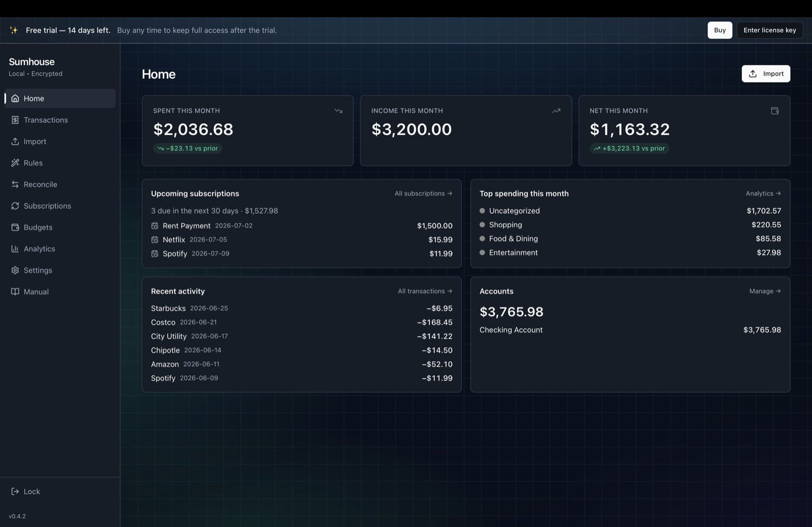
Task: Click calendar icon beside Rent Payment
Action: 155,226
